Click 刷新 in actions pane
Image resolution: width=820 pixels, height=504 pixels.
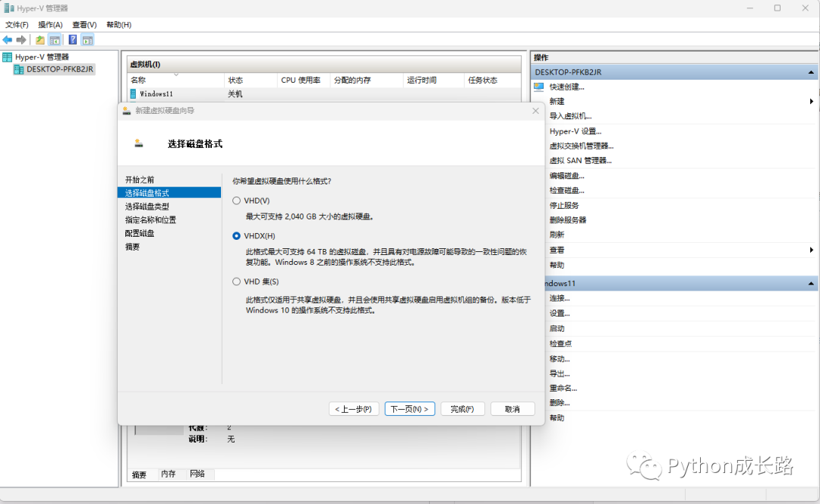[557, 235]
